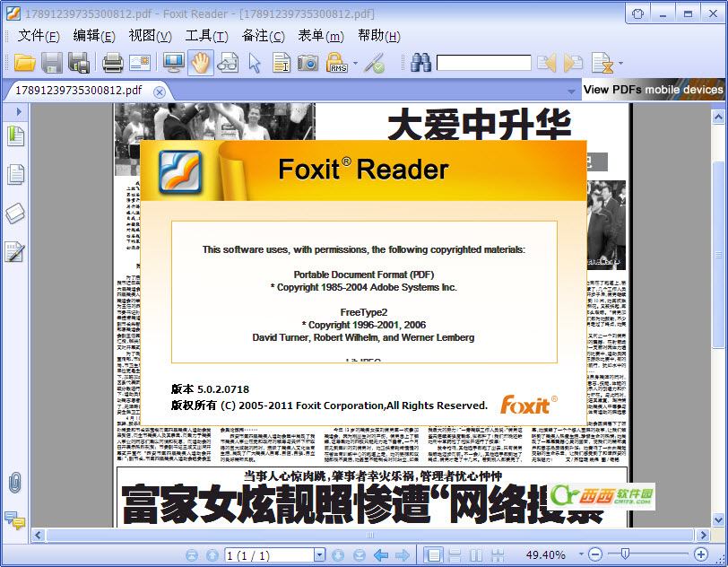Expand the search options dropdown arrow
Image resolution: width=728 pixels, height=567 pixels.
(x=620, y=63)
